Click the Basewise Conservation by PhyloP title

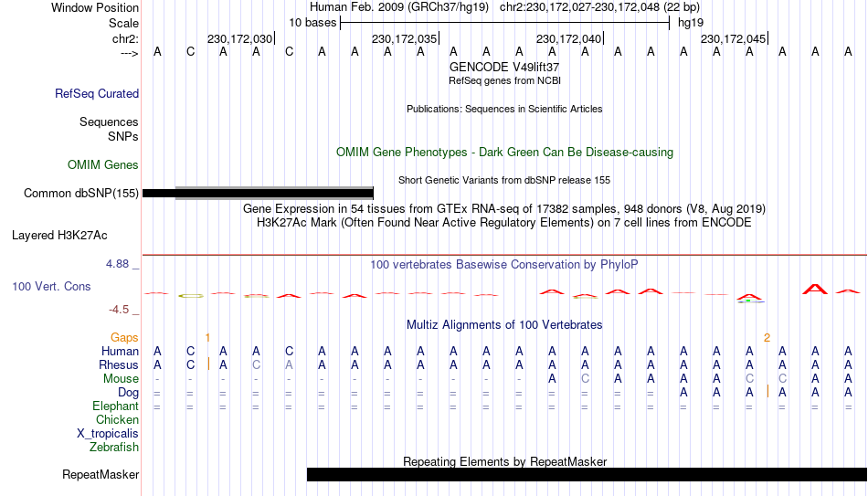coord(504,265)
